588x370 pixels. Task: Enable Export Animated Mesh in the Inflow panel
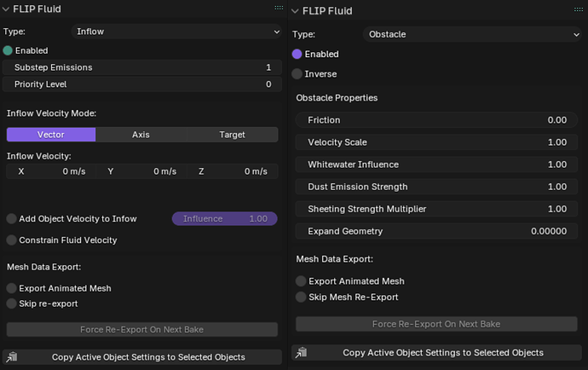pyautogui.click(x=12, y=288)
